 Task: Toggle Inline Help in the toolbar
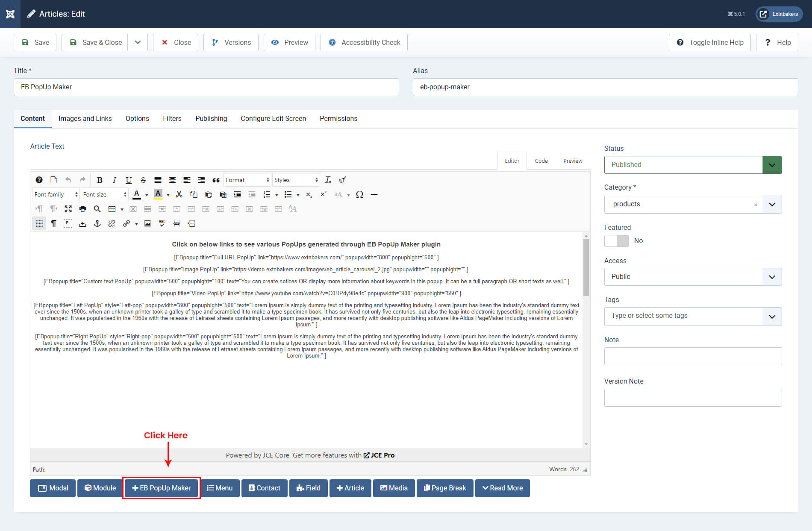pyautogui.click(x=709, y=42)
